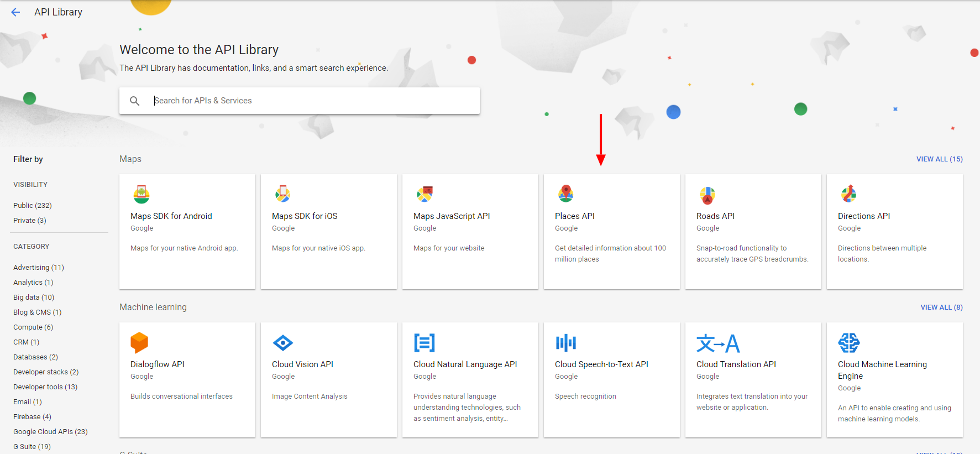The width and height of the screenshot is (980, 454).
Task: Click the Cloud Vision API icon
Action: coord(283,343)
